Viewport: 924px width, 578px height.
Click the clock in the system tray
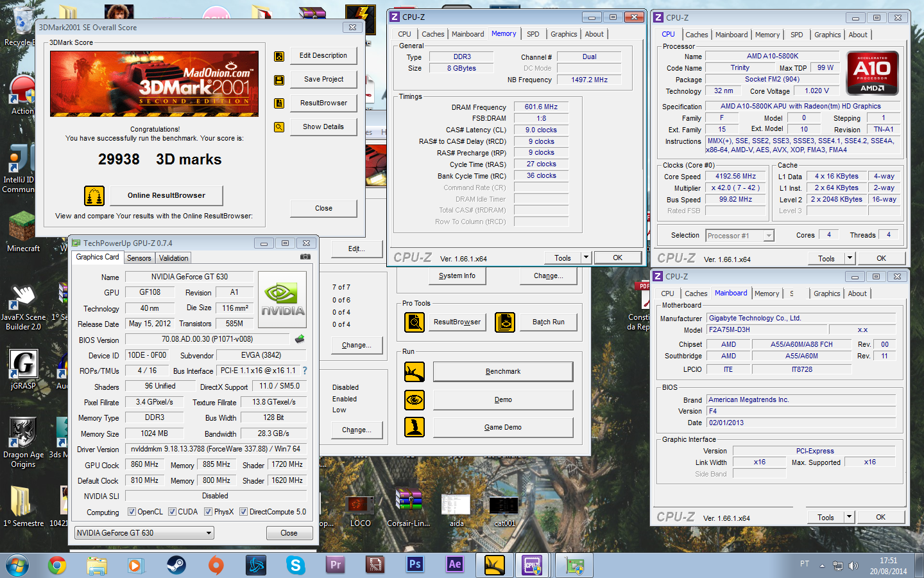[x=889, y=566]
